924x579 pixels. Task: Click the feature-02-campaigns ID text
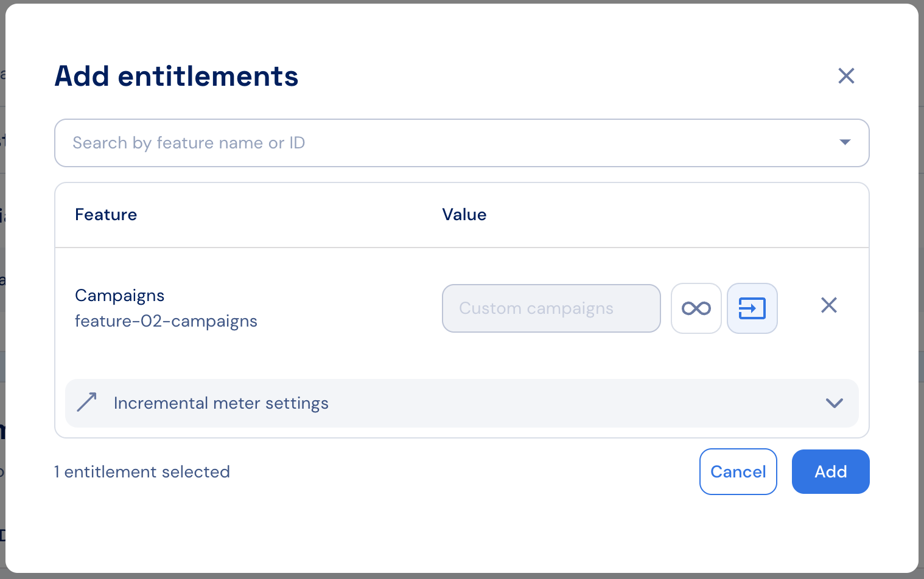pos(166,321)
